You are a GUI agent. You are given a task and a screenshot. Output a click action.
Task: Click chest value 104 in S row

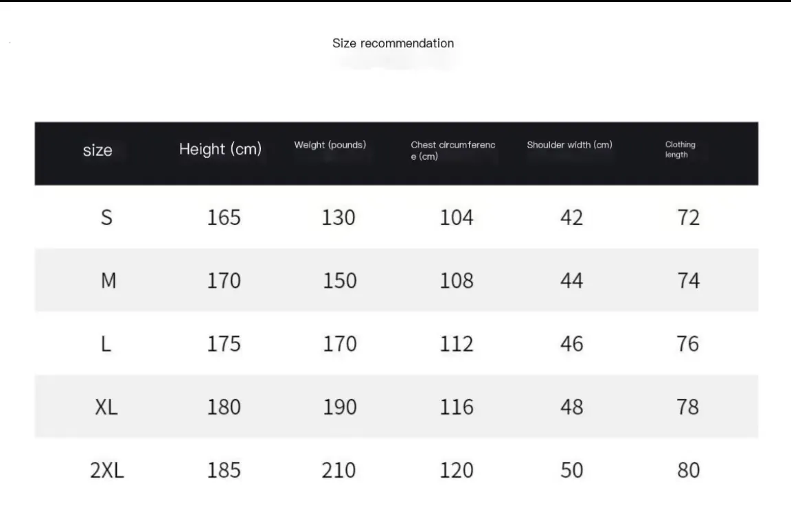pyautogui.click(x=457, y=218)
